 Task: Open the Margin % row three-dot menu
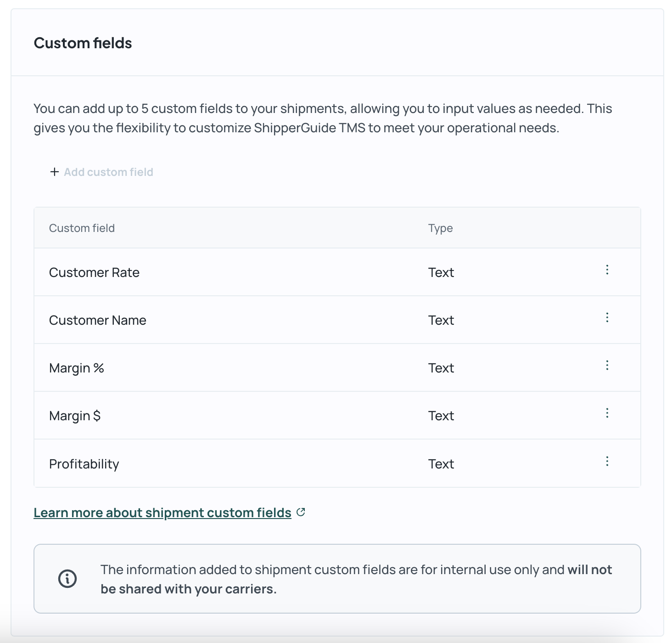click(x=607, y=366)
